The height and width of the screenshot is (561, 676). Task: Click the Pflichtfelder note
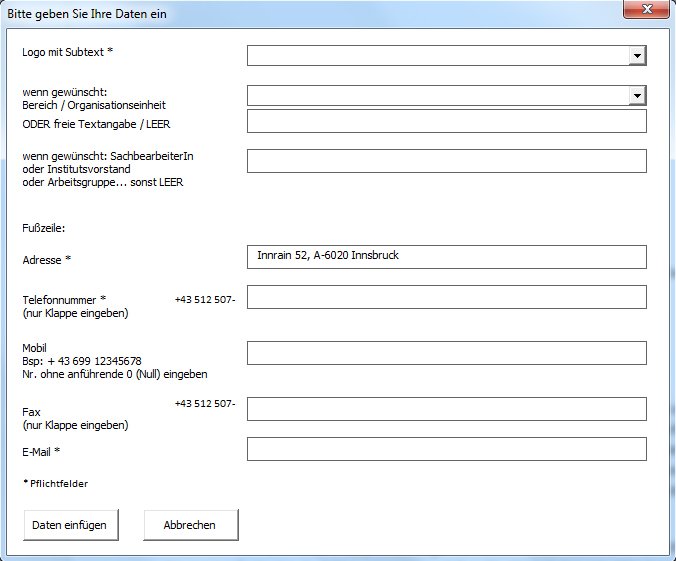[55, 484]
